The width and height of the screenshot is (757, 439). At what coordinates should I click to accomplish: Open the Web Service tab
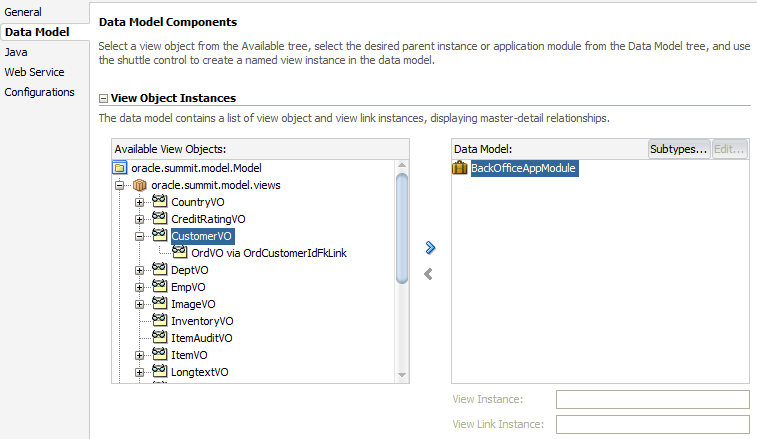(34, 72)
